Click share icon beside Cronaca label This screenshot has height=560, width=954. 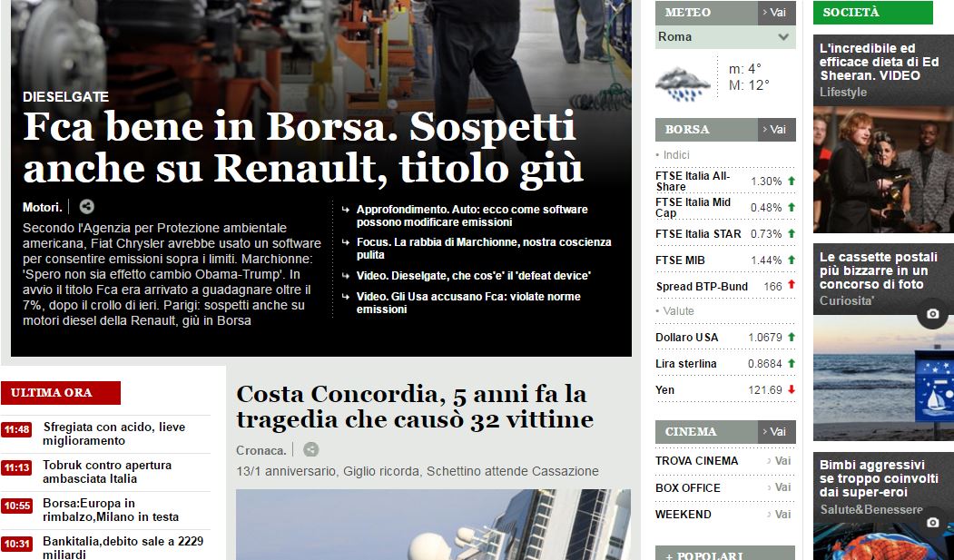[311, 449]
